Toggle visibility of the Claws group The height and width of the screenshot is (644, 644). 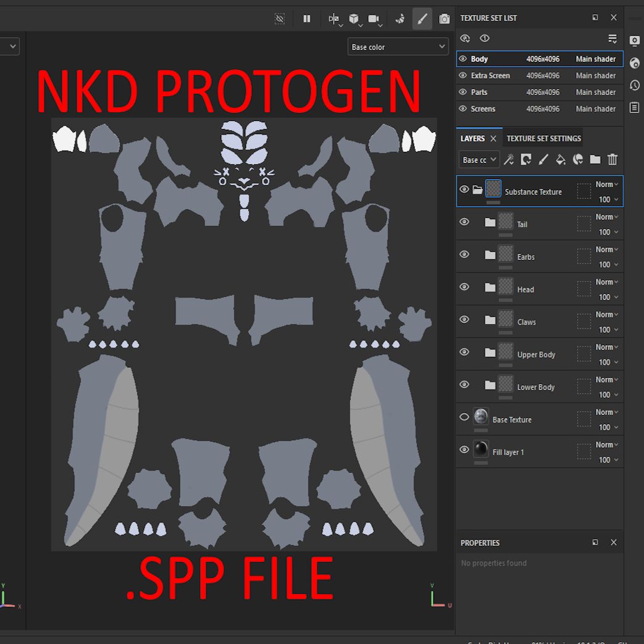464,319
